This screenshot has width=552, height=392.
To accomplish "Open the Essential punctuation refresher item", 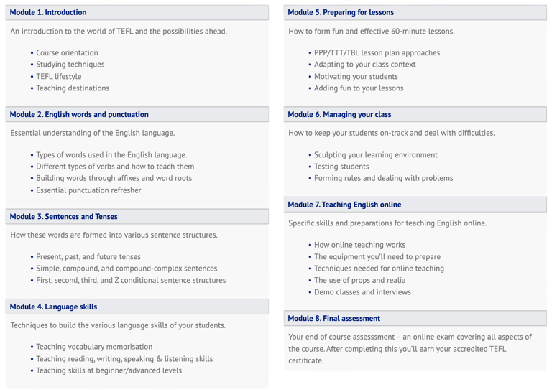I will click(88, 190).
